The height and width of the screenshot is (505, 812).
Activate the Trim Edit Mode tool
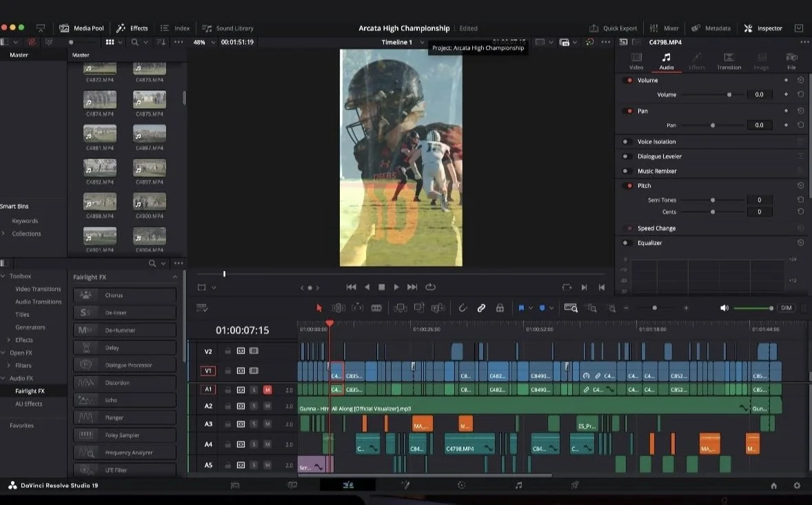click(x=338, y=308)
